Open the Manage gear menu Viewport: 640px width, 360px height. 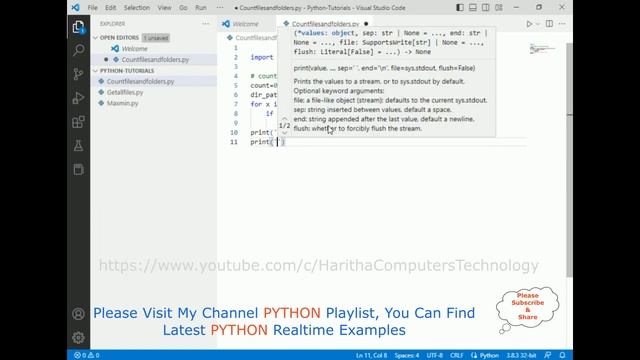pos(78,338)
